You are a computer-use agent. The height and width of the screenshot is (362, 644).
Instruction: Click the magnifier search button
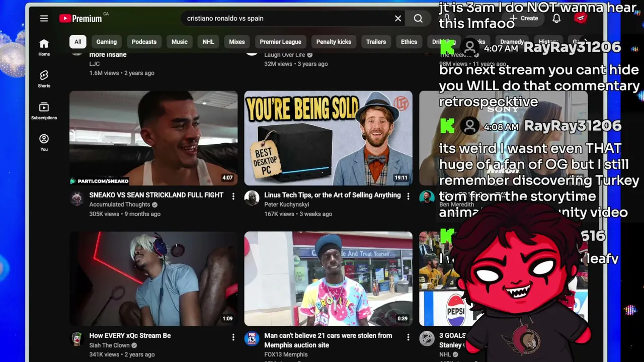point(418,19)
